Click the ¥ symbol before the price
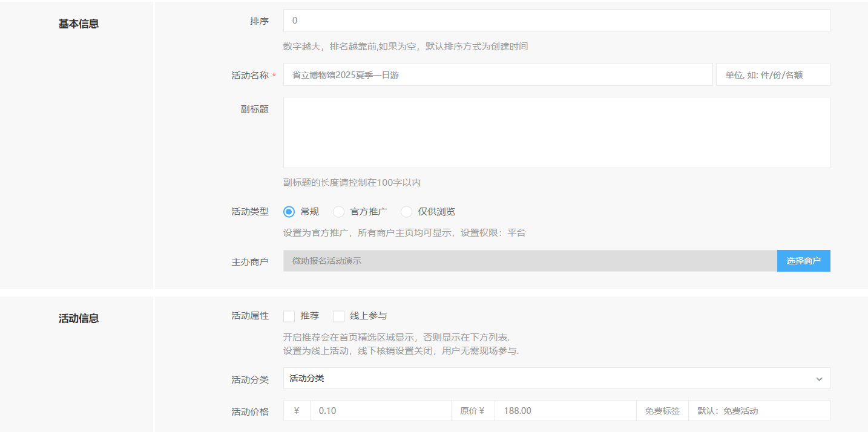The height and width of the screenshot is (432, 868). click(297, 411)
